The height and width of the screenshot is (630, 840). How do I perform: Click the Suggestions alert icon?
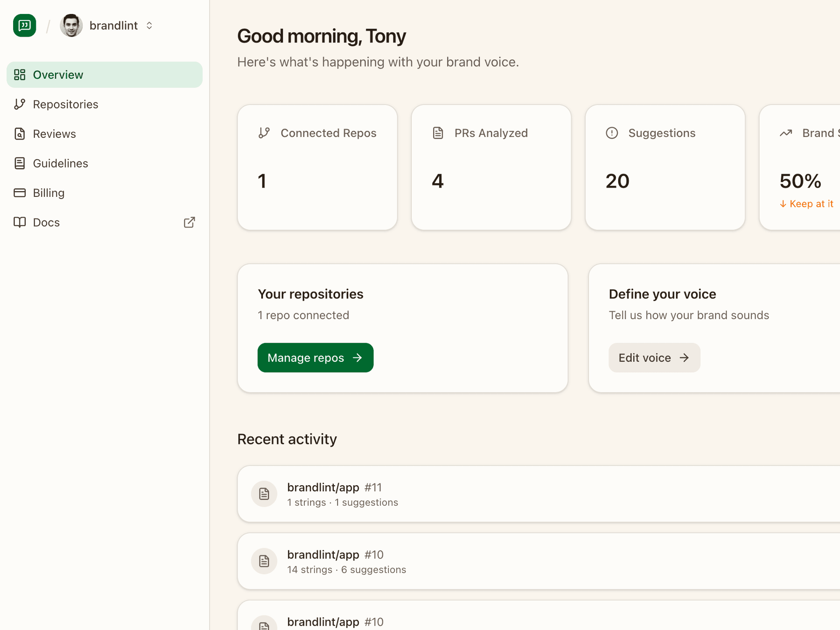click(611, 133)
